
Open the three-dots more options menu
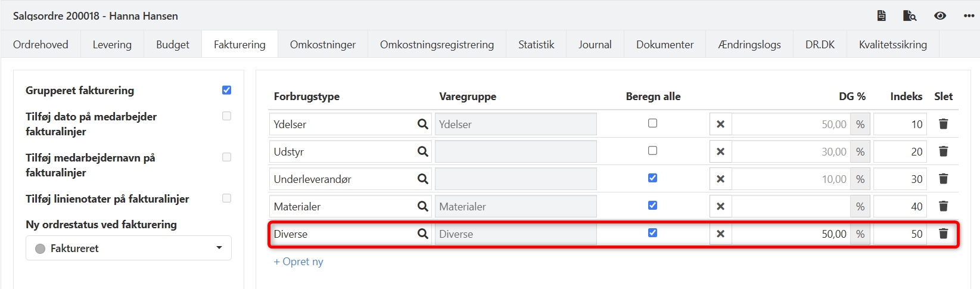tap(969, 16)
